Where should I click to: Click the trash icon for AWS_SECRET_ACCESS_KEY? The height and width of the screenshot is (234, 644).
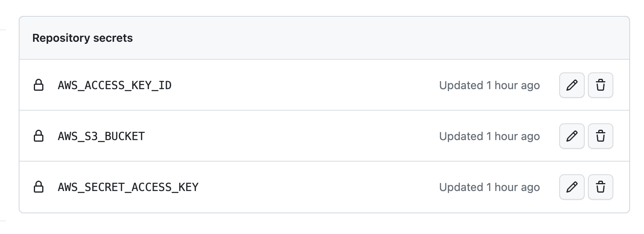click(x=600, y=187)
